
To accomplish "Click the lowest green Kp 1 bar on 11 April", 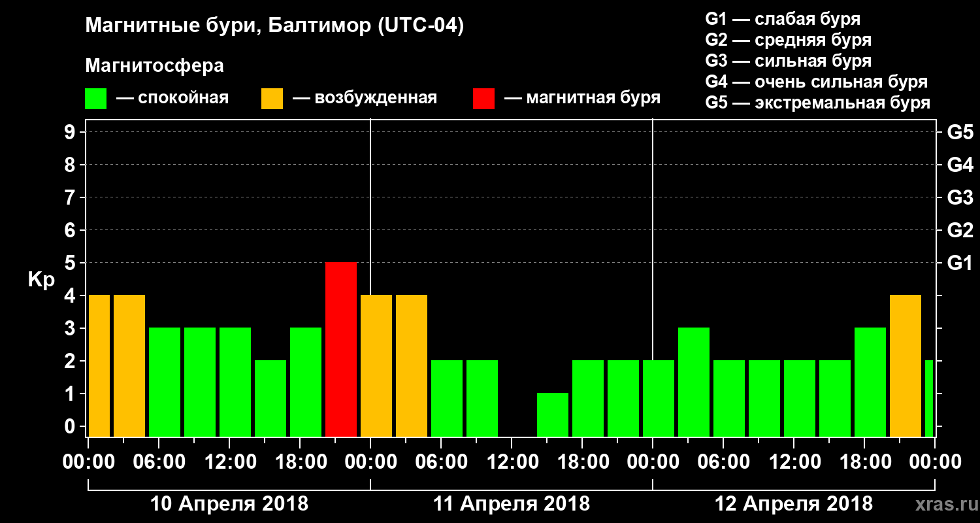I will [553, 414].
